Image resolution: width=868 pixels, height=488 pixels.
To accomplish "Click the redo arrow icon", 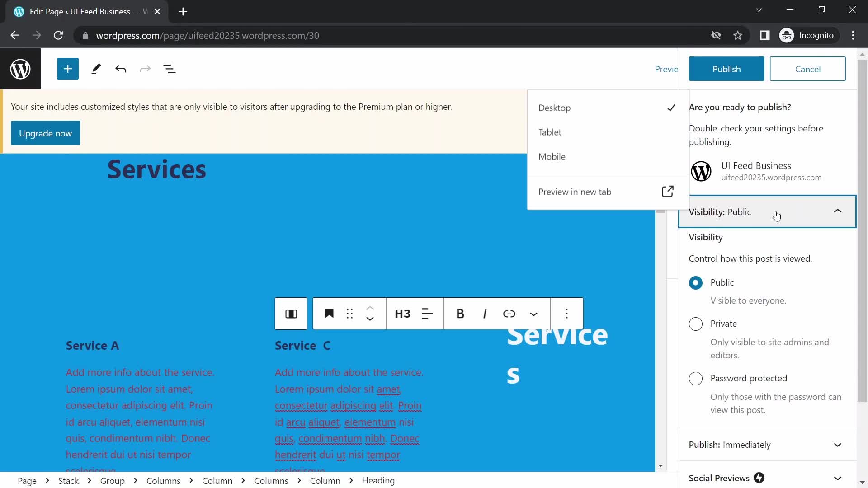I will 145,69.
